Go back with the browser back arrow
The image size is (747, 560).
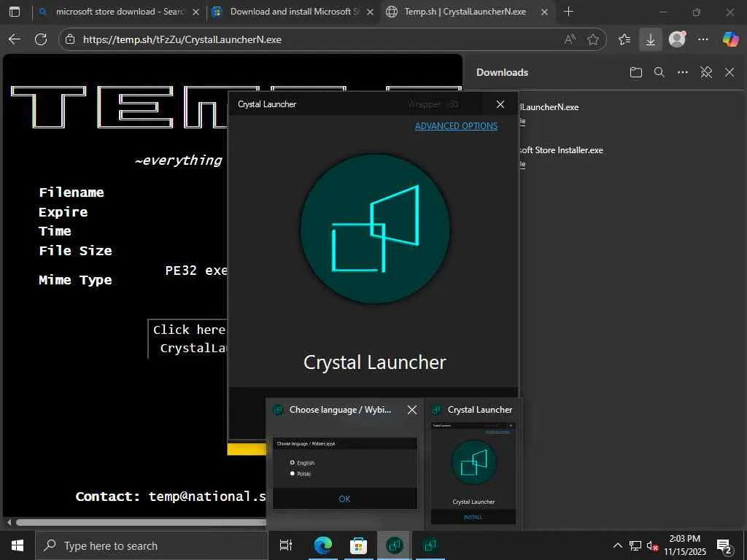pos(15,39)
